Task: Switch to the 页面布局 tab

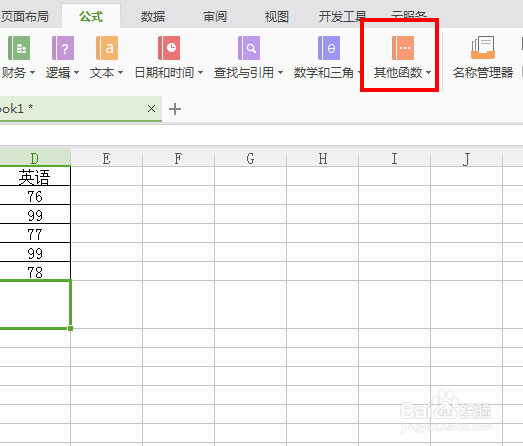Action: (25, 16)
